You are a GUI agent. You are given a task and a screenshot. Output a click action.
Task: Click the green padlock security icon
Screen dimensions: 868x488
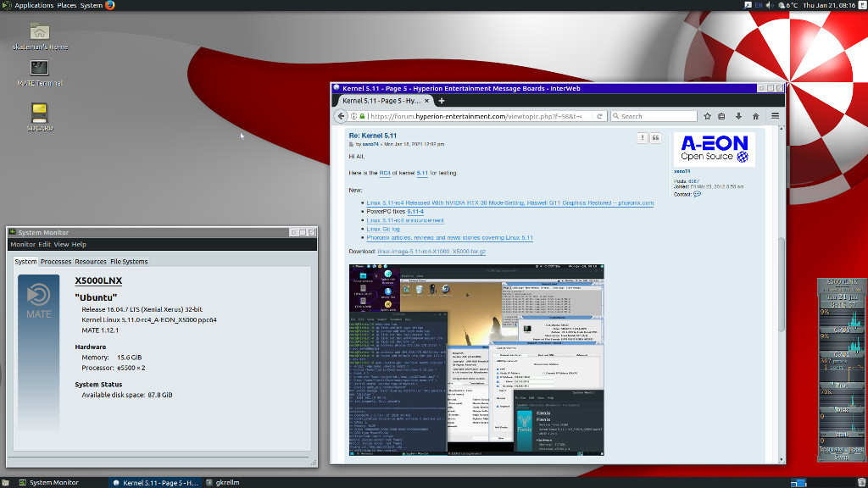363,116
